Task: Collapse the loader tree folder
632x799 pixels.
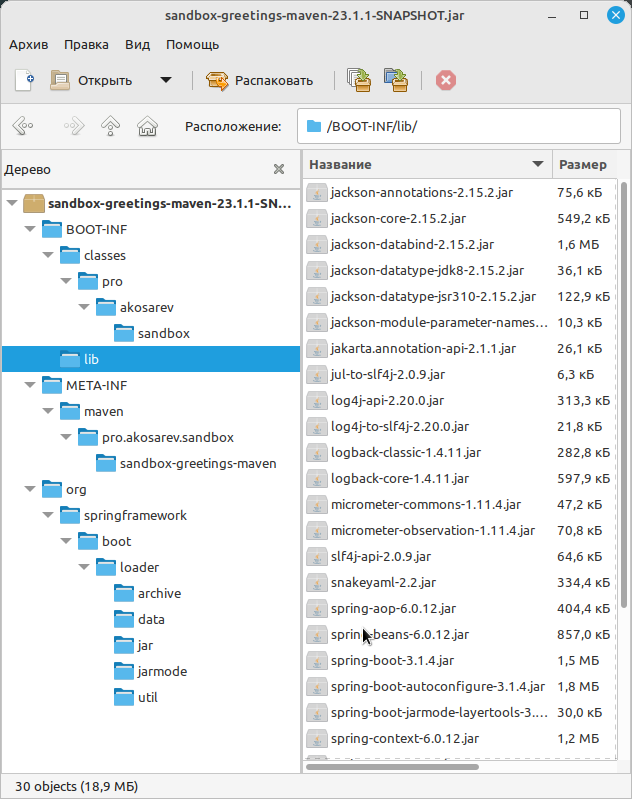Action: click(x=85, y=567)
